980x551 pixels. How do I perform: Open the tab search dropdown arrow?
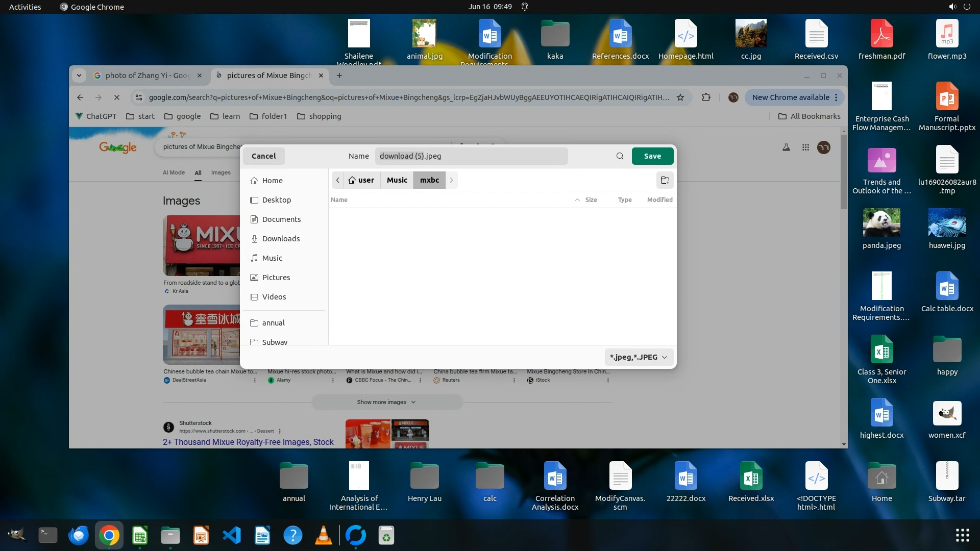[79, 76]
